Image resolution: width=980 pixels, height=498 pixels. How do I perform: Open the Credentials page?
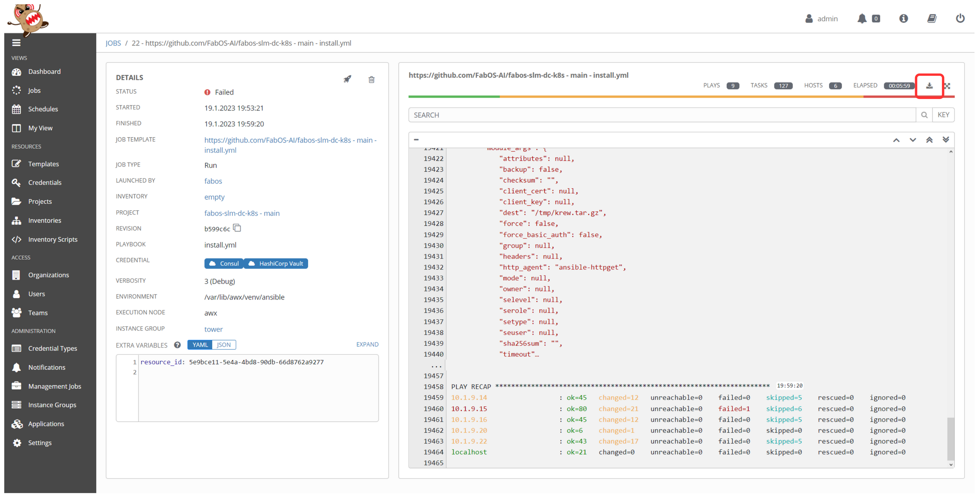[44, 182]
